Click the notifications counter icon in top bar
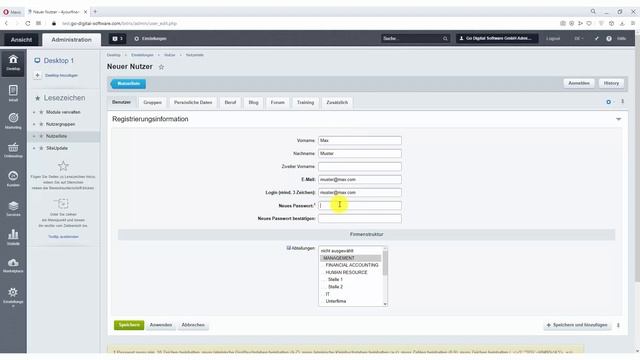 [x=117, y=39]
